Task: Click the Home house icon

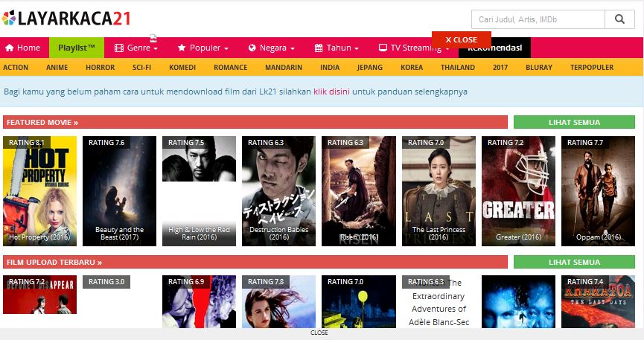Action: tap(9, 48)
